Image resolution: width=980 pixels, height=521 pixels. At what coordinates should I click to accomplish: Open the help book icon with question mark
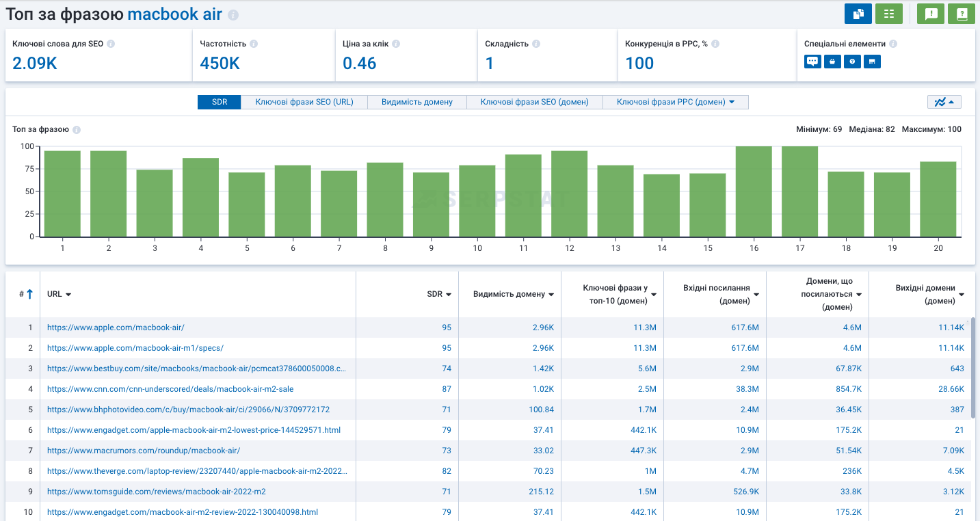962,14
